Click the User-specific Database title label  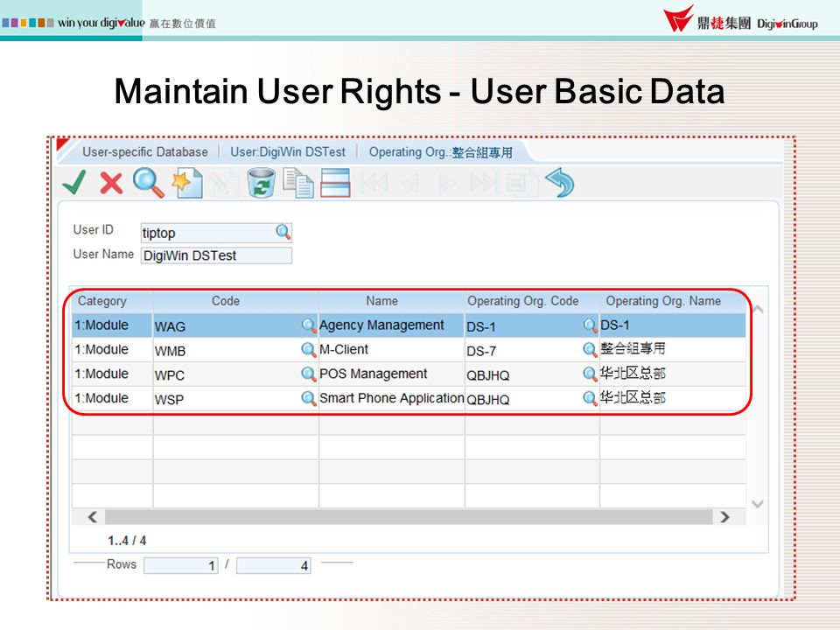click(x=145, y=152)
